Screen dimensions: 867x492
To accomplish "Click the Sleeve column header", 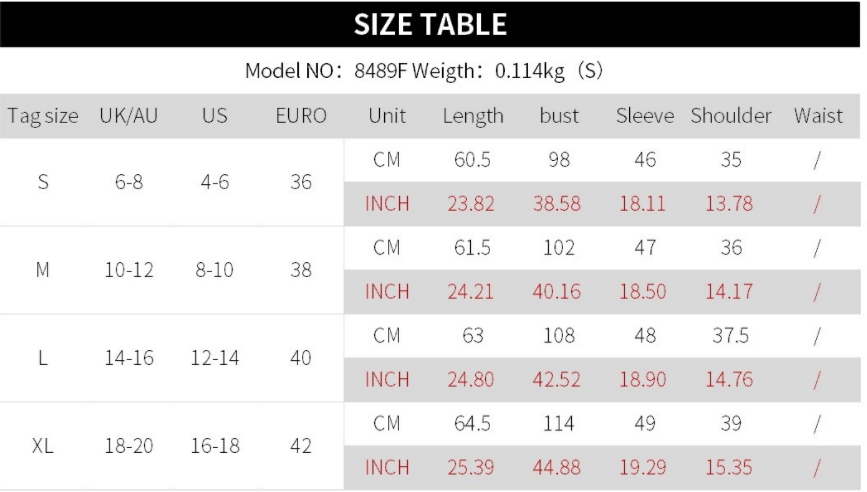I will pyautogui.click(x=645, y=116).
